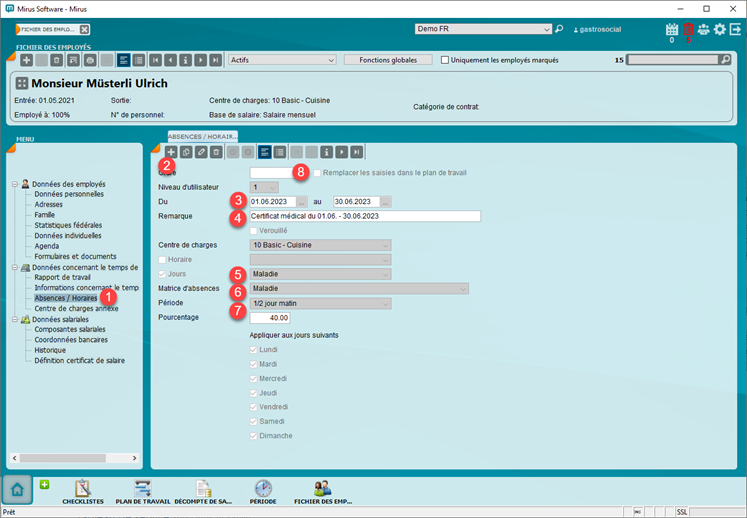Click the Remarque text field
Viewport: 747px width, 518px height.
point(364,216)
